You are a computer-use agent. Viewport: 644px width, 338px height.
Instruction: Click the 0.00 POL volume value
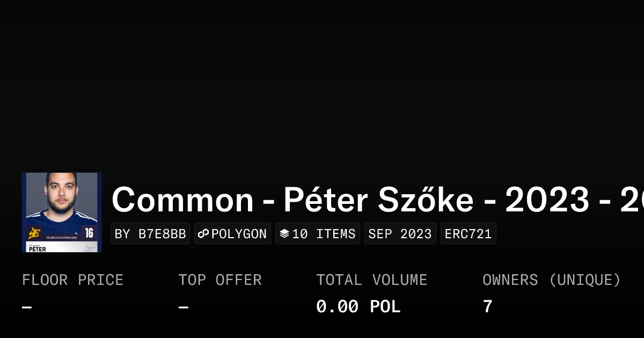(x=358, y=307)
